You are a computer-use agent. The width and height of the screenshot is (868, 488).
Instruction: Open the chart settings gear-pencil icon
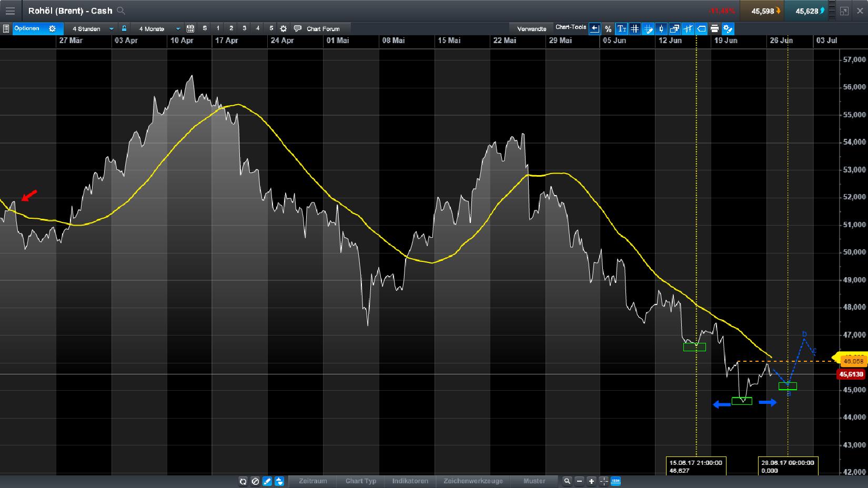pos(728,29)
